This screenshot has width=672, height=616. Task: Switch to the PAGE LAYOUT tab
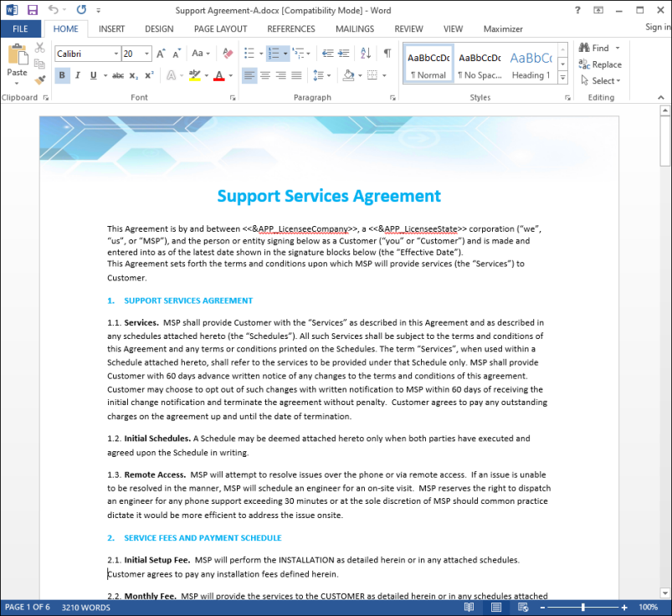tap(220, 28)
